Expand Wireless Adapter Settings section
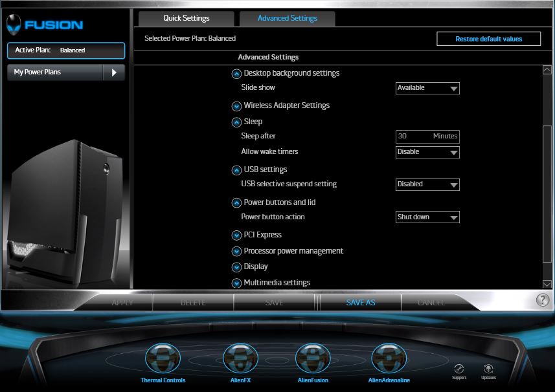The width and height of the screenshot is (555, 392). tap(236, 106)
